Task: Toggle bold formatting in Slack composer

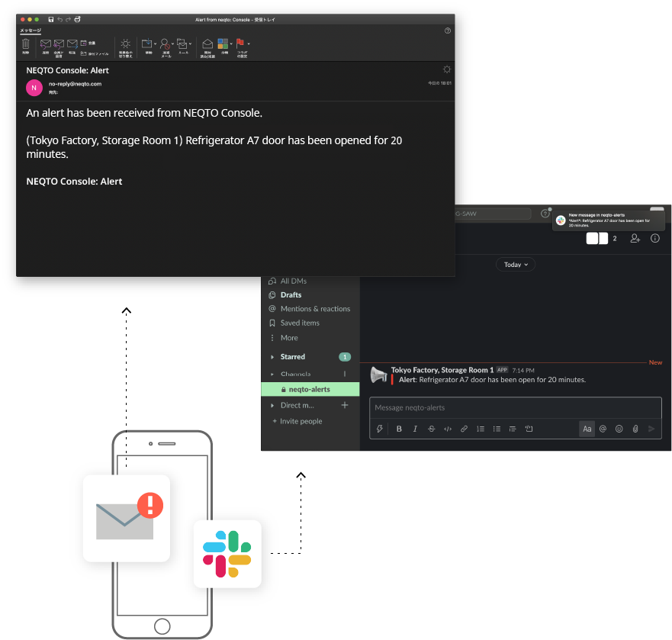Action: (399, 429)
